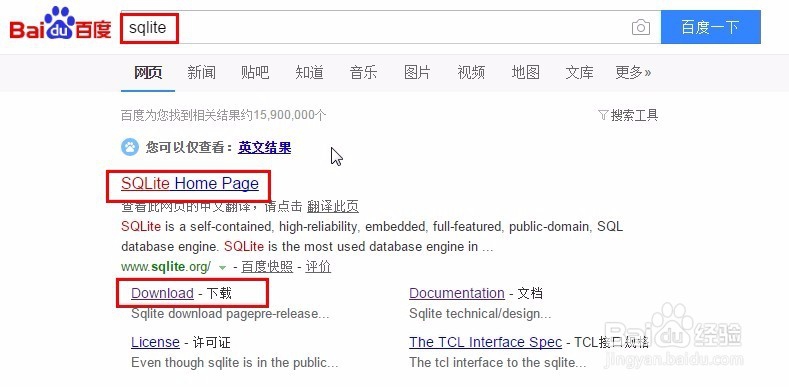Click the result count text 15,900,000个
The image size is (789, 387).
[290, 116]
